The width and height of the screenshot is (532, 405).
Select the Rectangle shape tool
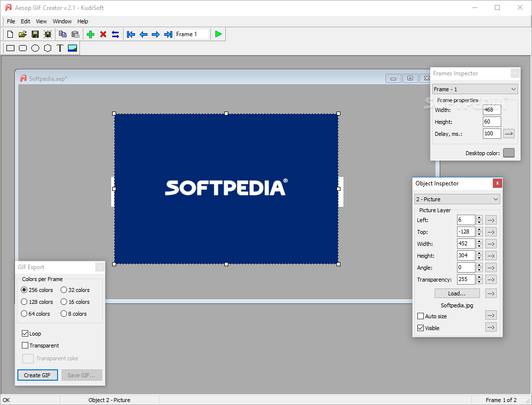pyautogui.click(x=10, y=48)
